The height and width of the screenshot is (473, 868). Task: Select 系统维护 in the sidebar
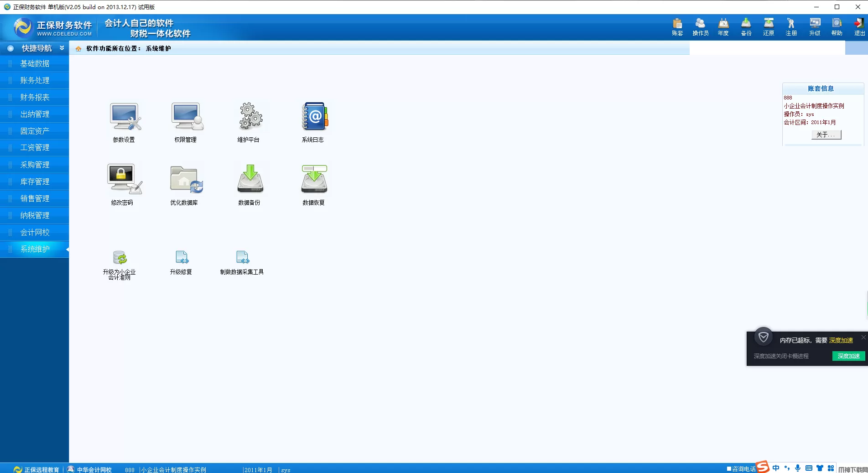pos(35,249)
